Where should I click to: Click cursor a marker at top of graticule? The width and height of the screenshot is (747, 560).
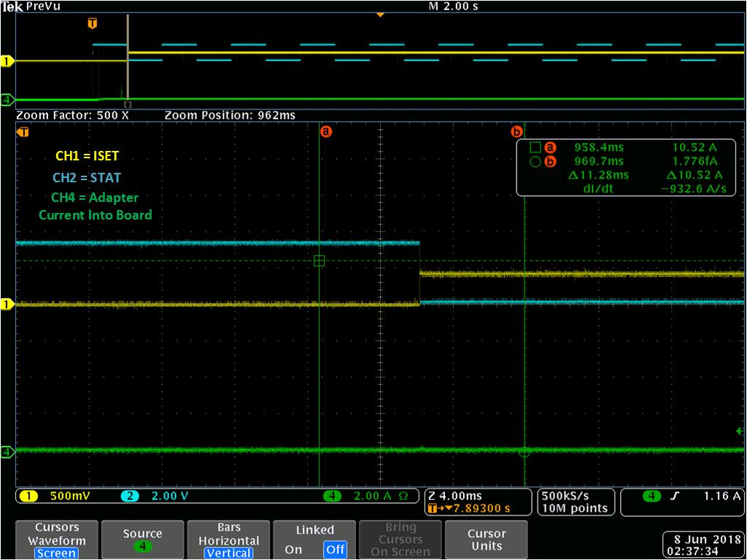[326, 131]
